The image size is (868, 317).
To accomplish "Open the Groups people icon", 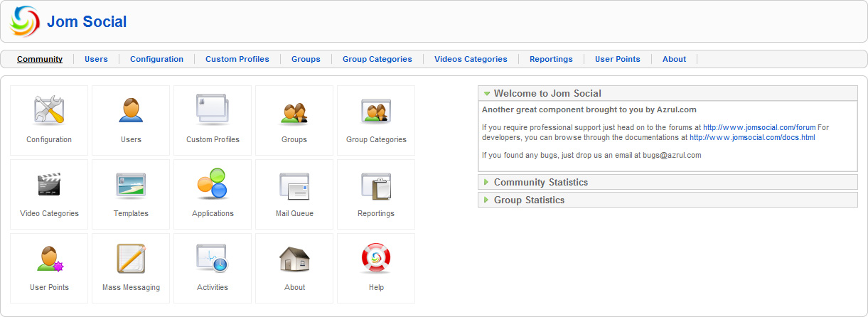I will pyautogui.click(x=294, y=112).
